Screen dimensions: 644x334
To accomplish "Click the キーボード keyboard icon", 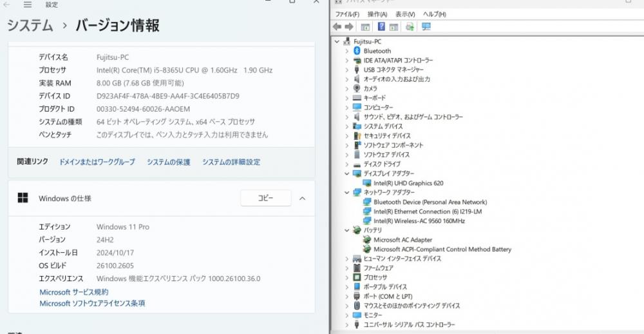I will (357, 98).
